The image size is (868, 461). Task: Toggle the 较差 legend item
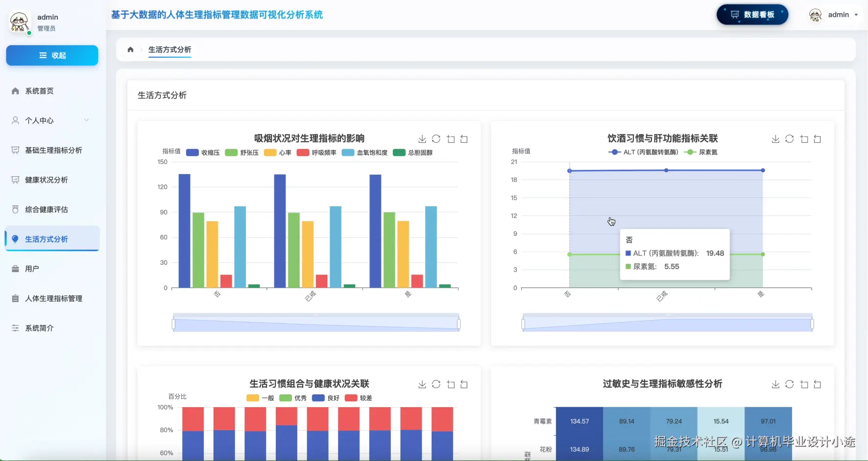pos(359,398)
